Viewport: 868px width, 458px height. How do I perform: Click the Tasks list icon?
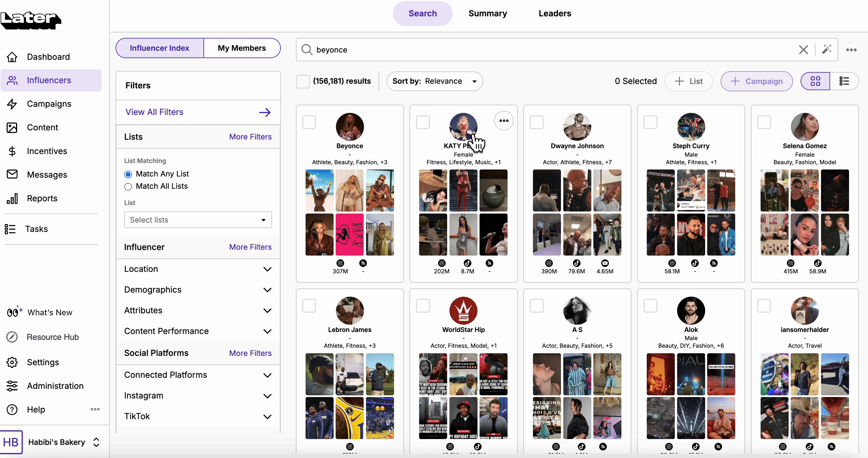coord(10,229)
